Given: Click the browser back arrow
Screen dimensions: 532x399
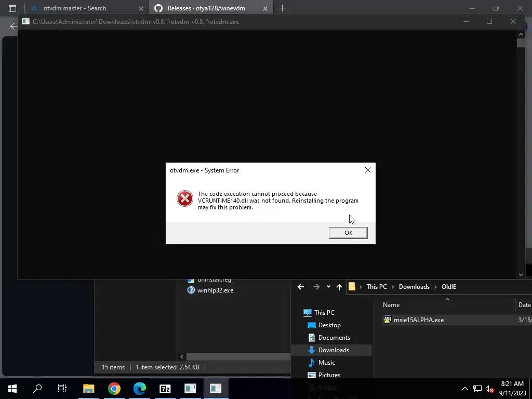Looking at the screenshot, I should click(13, 26).
